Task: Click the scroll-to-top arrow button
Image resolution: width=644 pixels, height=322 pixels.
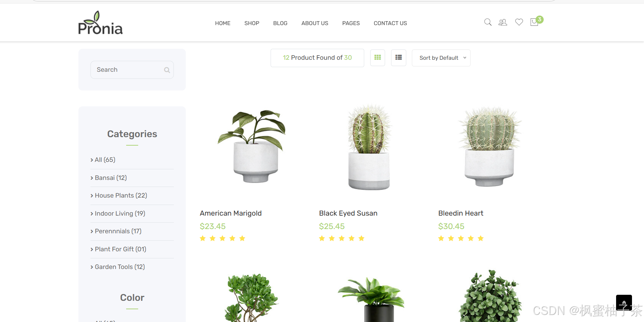Action: (624, 303)
